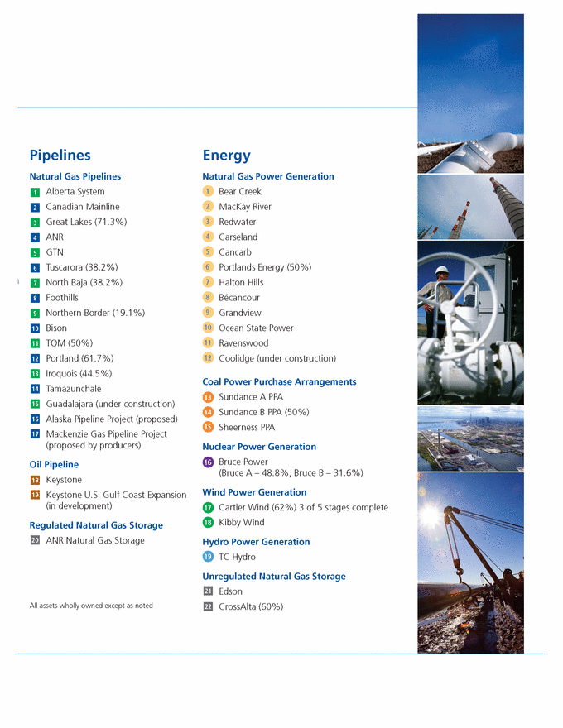Click the number 16 Alaska Pipeline Project marker
The image size is (563, 728).
coord(35,419)
